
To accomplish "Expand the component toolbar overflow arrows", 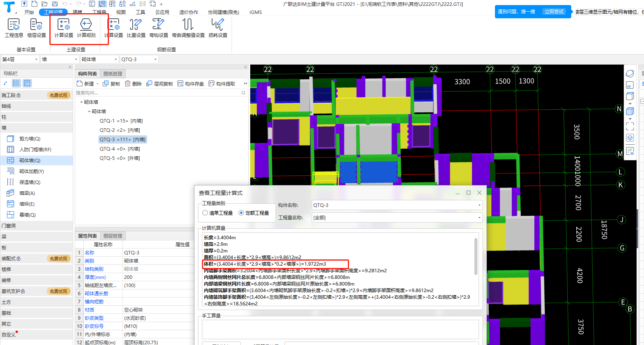I will pos(245,84).
